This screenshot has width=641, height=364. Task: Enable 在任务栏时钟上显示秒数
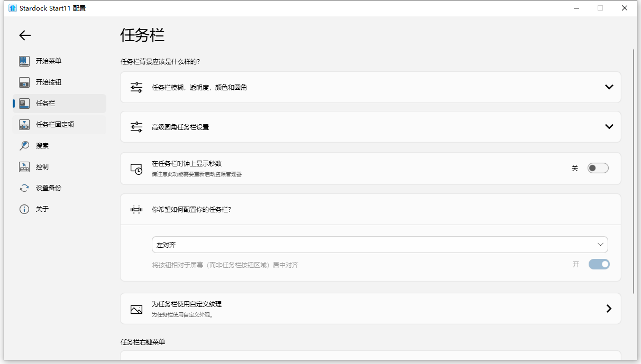pos(598,167)
